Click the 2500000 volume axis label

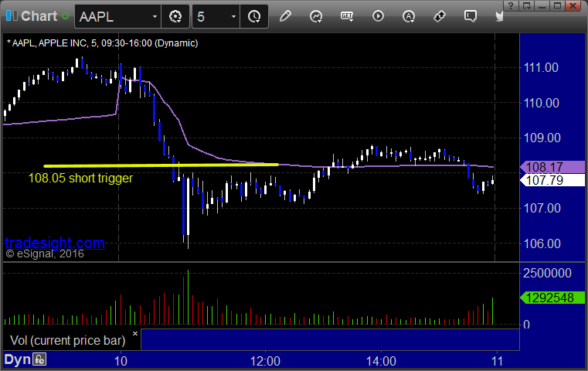[x=547, y=273]
